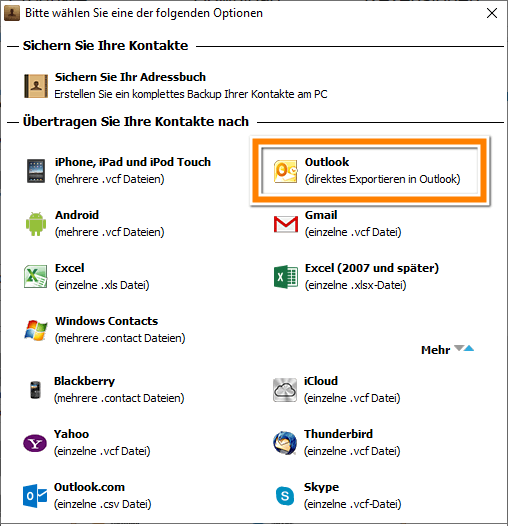Choose Skype export label
510x526 pixels.
(321, 487)
